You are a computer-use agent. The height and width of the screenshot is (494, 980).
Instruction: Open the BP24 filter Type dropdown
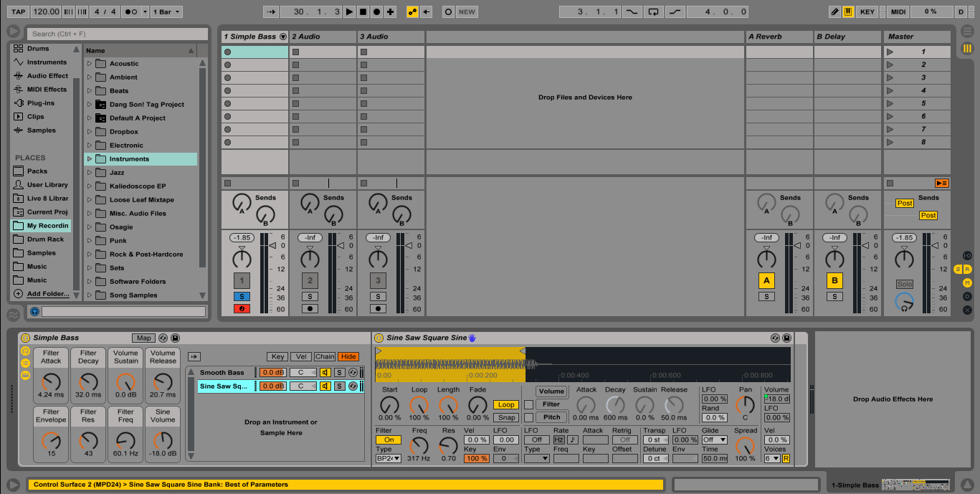(x=388, y=458)
